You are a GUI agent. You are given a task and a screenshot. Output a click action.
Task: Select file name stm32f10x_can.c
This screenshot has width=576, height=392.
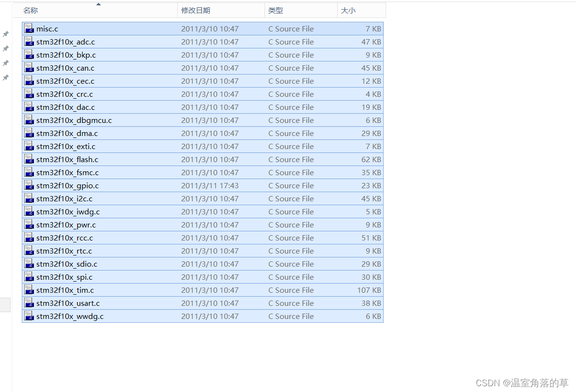tap(65, 68)
